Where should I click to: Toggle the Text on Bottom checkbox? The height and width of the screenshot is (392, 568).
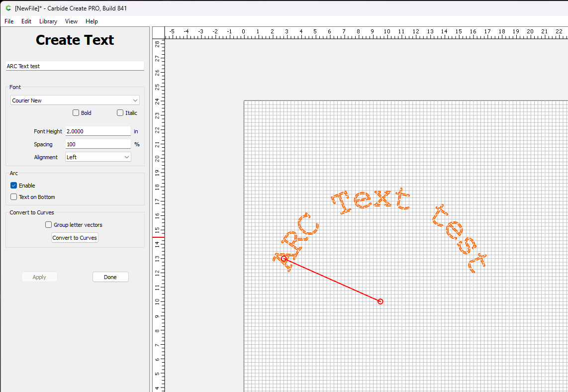[14, 197]
